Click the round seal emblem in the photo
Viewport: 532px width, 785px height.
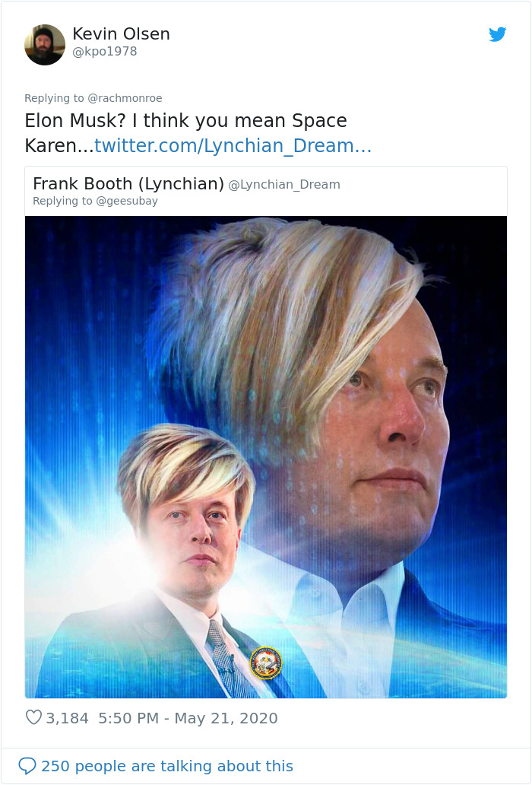pyautogui.click(x=265, y=663)
